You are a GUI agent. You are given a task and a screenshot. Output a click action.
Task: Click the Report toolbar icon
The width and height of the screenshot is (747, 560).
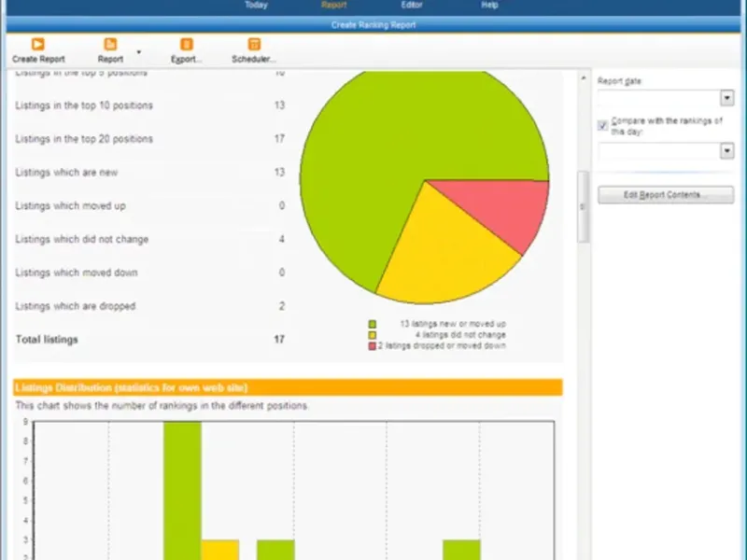tap(110, 44)
